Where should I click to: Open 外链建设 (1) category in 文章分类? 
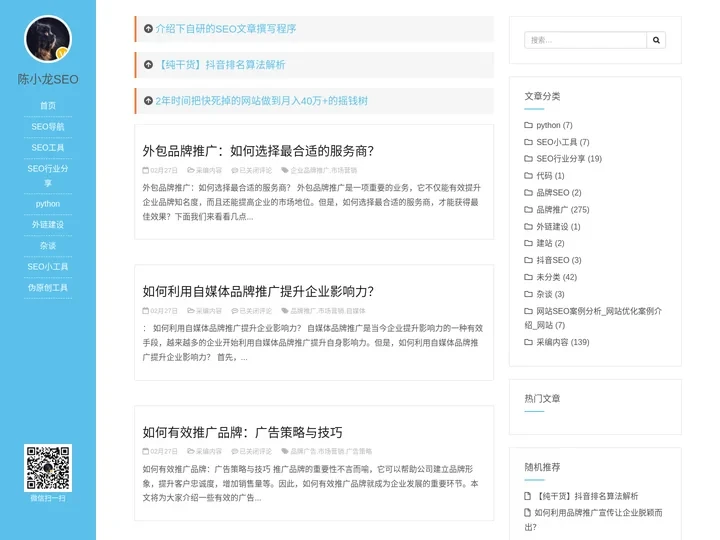558,226
